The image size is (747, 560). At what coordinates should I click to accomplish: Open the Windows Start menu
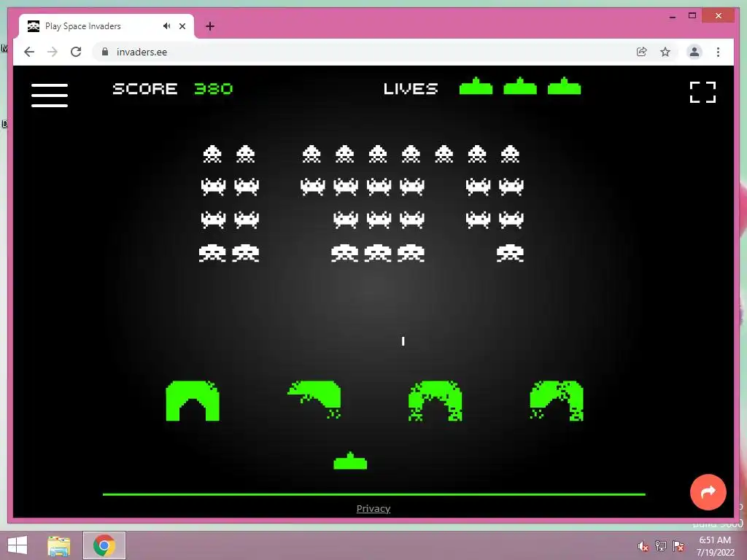18,545
